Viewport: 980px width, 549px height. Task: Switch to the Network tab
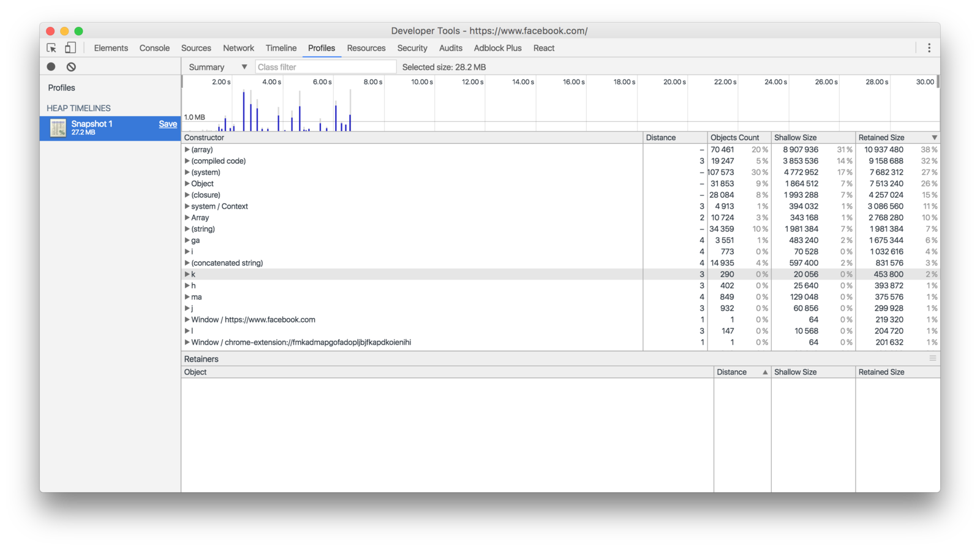(x=238, y=48)
